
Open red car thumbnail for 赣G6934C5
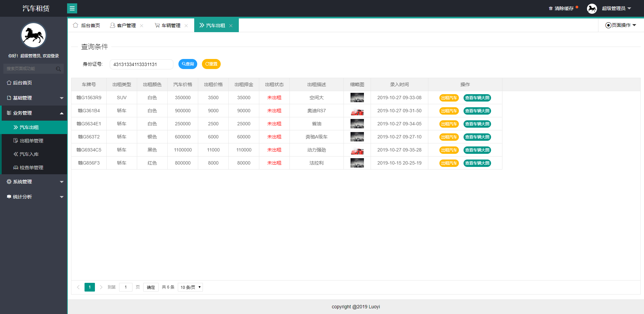(x=357, y=150)
